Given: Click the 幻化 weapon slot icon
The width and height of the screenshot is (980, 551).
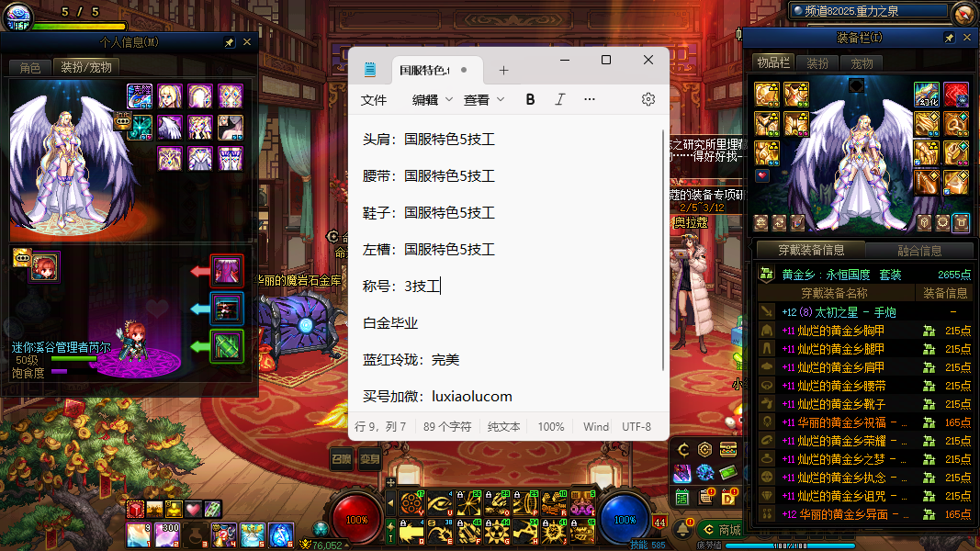Looking at the screenshot, I should [x=927, y=95].
